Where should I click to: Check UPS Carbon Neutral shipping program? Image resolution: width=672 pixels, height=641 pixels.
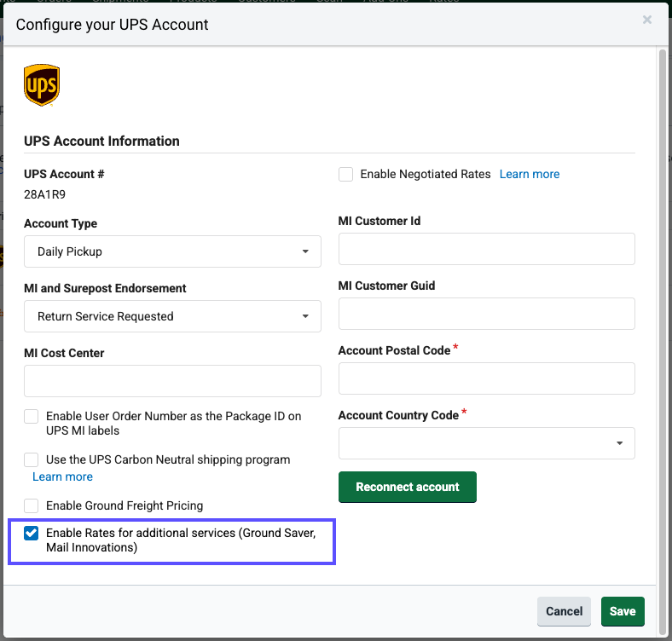click(32, 459)
